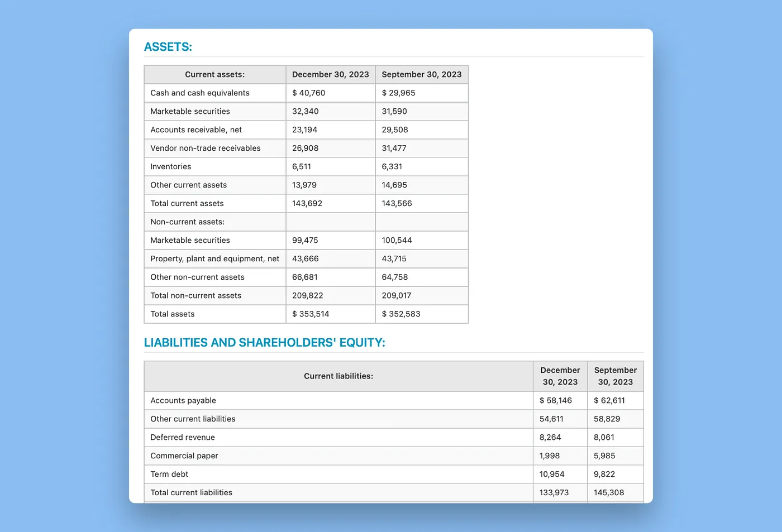Select the $ 40,760 cash value cell

coord(308,93)
